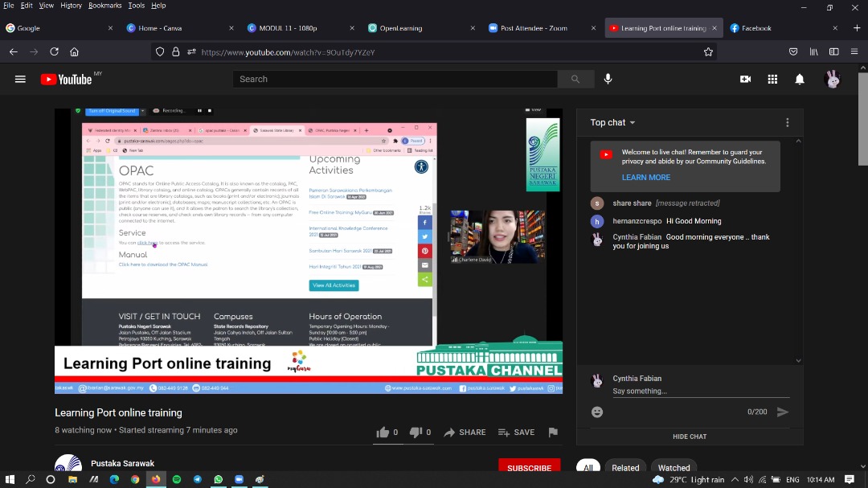Open the Firefox application menu
The height and width of the screenshot is (488, 868).
point(854,51)
